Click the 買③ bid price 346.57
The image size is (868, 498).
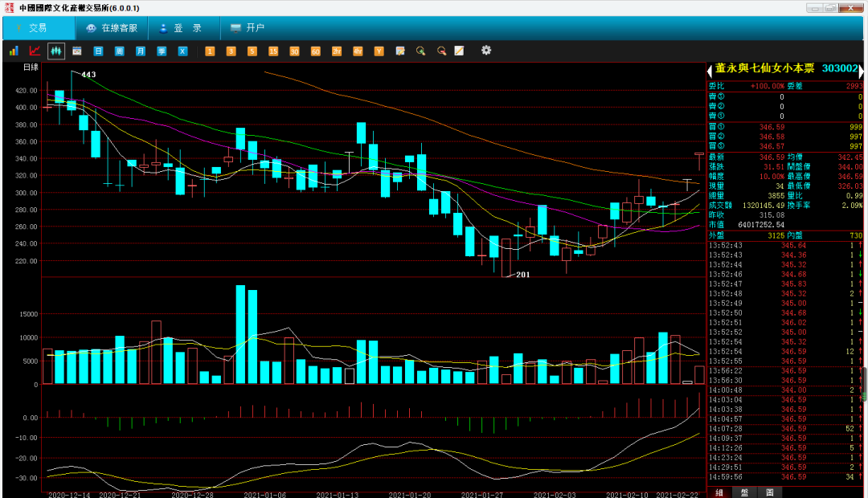click(x=772, y=146)
